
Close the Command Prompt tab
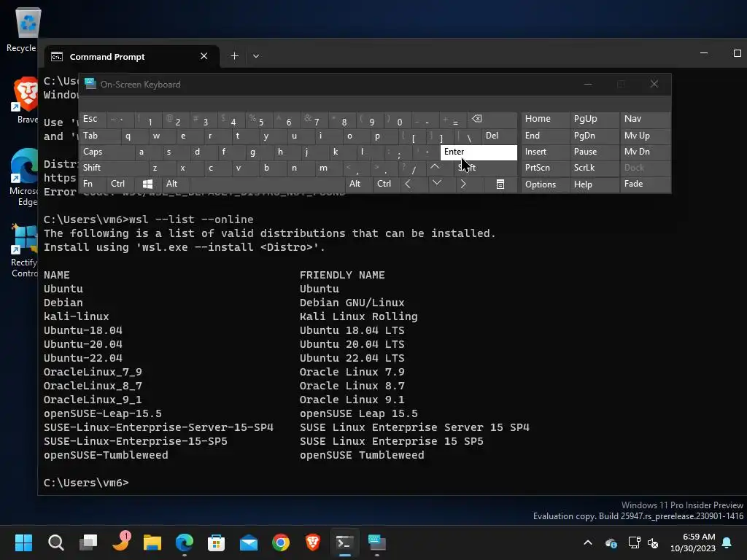pyautogui.click(x=204, y=56)
